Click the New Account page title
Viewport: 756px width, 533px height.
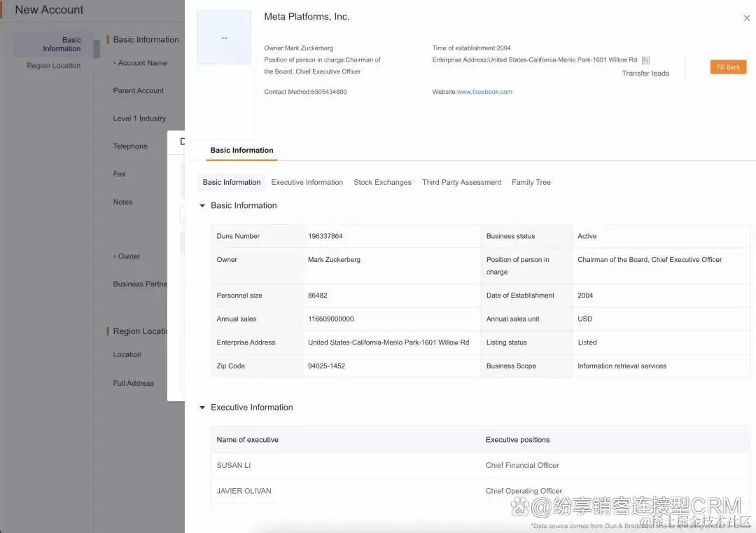[49, 10]
